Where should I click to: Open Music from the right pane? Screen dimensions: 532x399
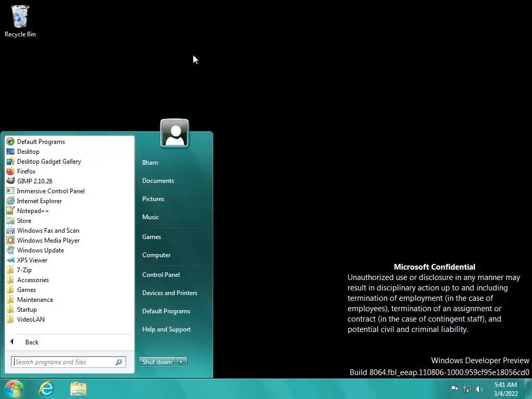coord(150,217)
